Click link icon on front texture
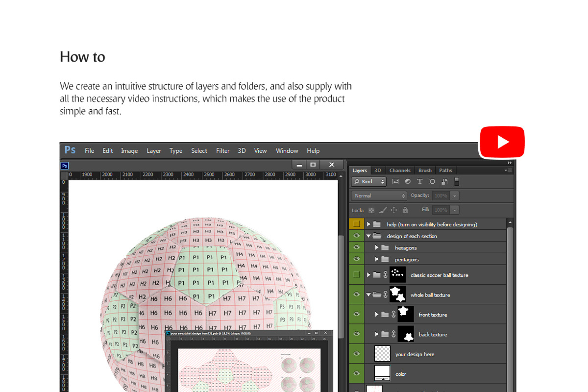 (393, 315)
